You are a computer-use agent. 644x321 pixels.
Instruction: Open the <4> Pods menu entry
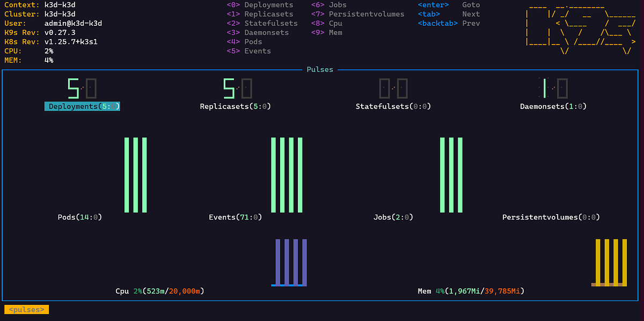pos(244,41)
